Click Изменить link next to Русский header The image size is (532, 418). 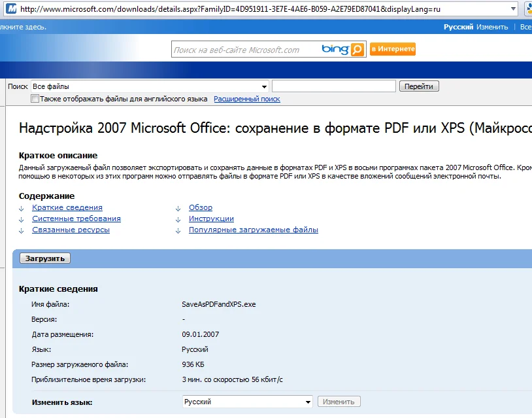tap(492, 27)
